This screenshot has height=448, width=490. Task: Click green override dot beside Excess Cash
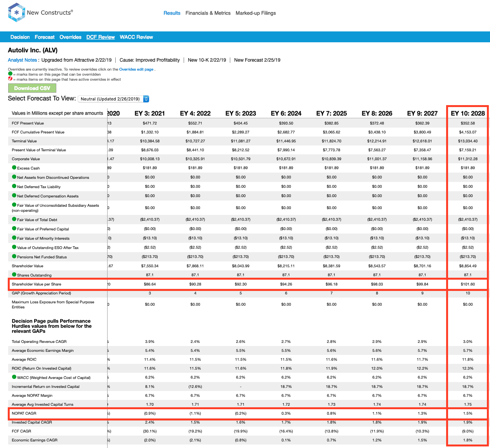tap(14, 168)
